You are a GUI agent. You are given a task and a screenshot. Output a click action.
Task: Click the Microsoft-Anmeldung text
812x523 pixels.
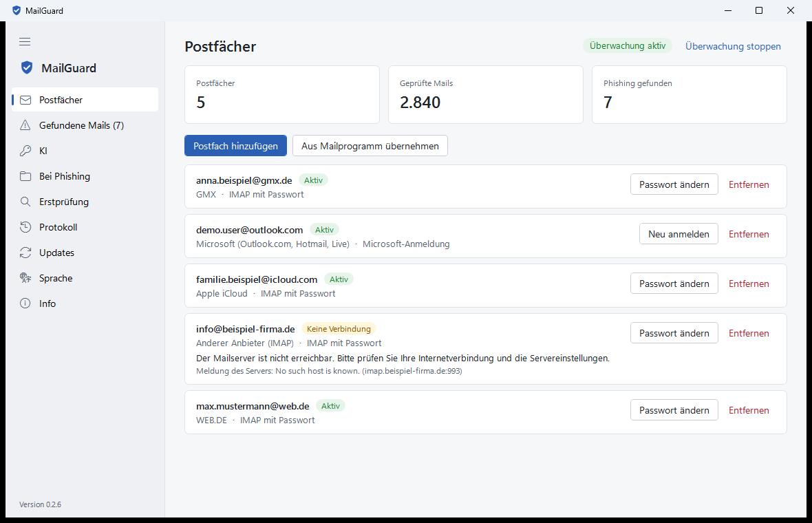point(406,244)
